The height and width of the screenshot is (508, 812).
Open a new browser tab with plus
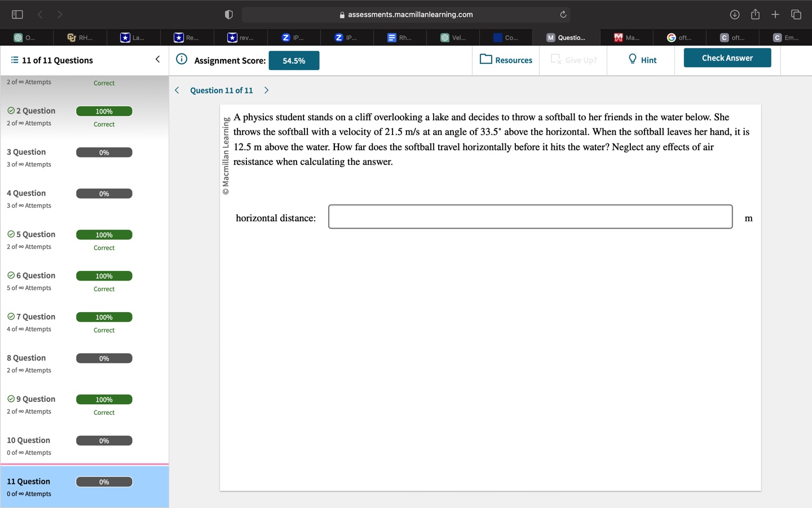click(775, 14)
